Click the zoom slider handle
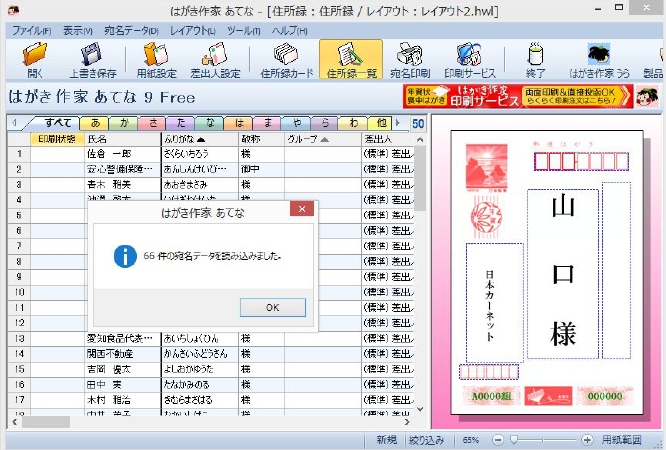Viewport: 666px width, 450px height. coord(514,440)
